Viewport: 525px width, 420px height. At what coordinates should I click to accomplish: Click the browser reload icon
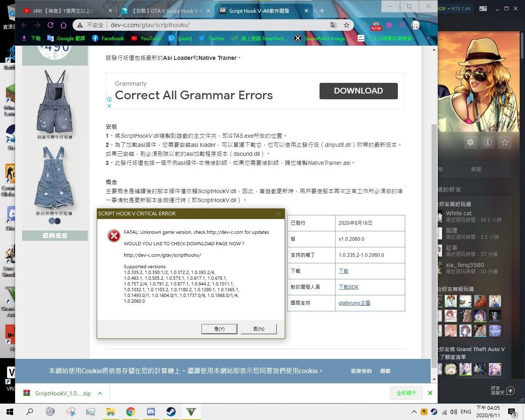[x=50, y=25]
